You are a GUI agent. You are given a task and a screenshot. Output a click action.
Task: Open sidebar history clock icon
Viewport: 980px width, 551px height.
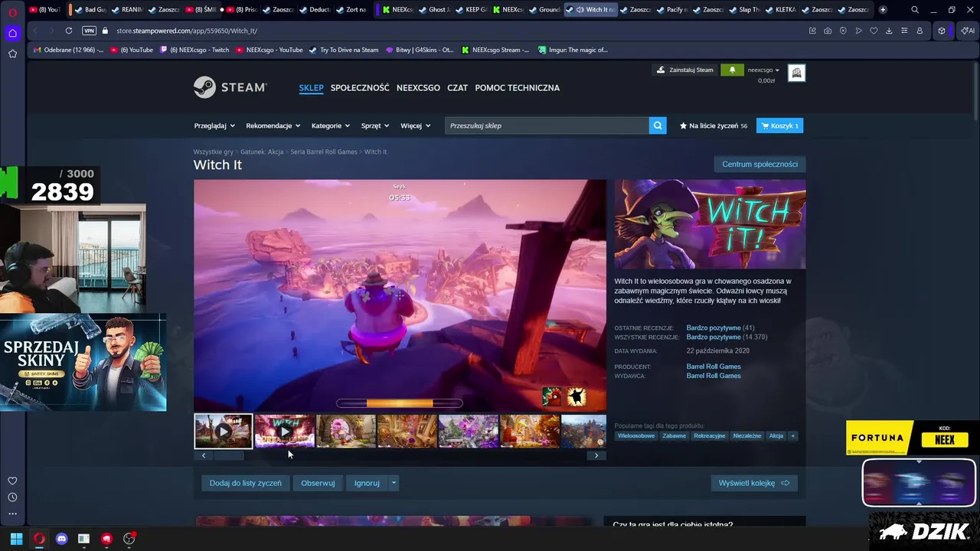point(12,497)
